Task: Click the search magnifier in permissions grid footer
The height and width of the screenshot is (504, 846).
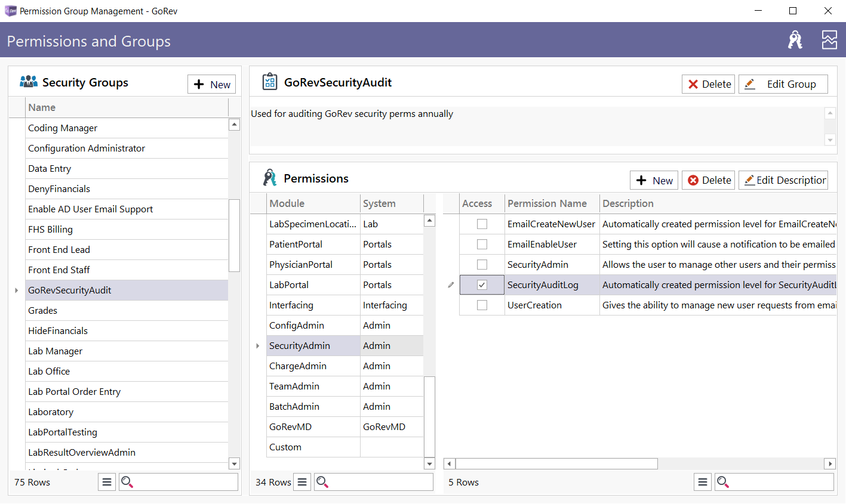Action: [x=722, y=482]
